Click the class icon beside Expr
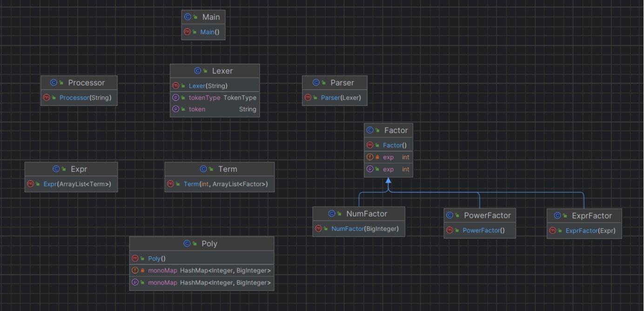The height and width of the screenshot is (311, 644). (x=56, y=169)
